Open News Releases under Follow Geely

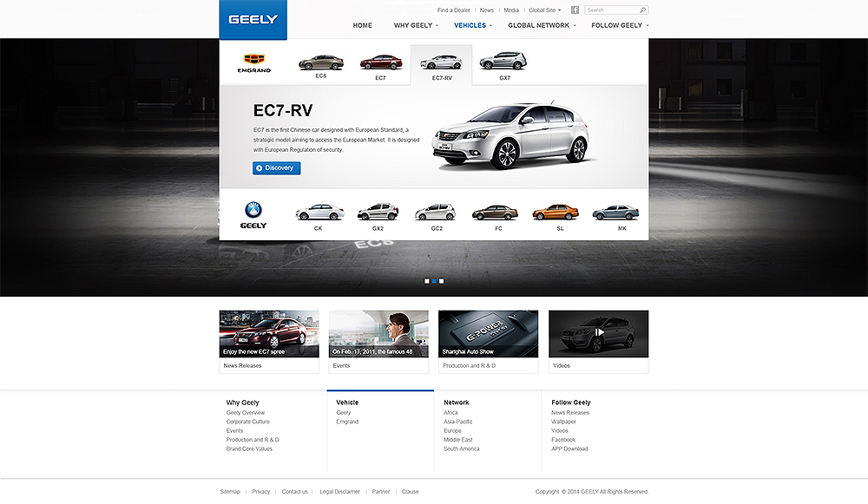(x=570, y=413)
